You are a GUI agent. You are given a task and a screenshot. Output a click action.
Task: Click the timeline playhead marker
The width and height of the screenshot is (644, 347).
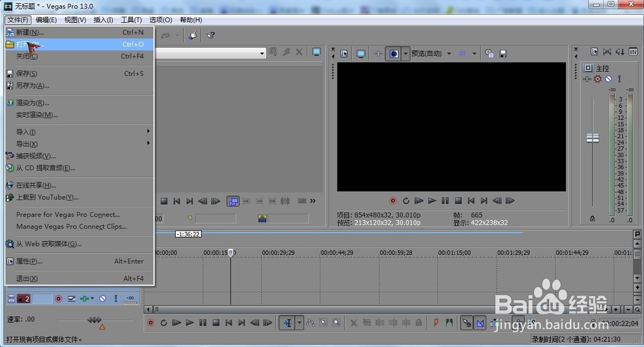coord(231,252)
